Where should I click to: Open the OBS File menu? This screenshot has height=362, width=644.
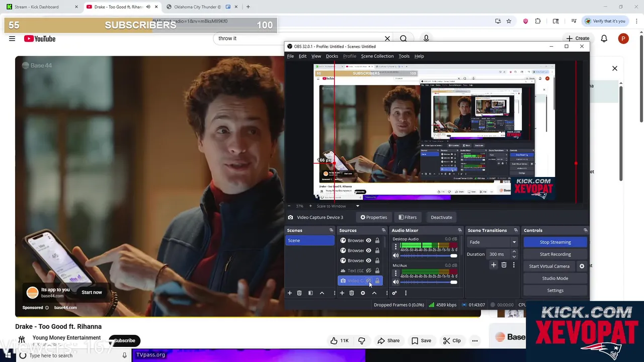pyautogui.click(x=290, y=56)
